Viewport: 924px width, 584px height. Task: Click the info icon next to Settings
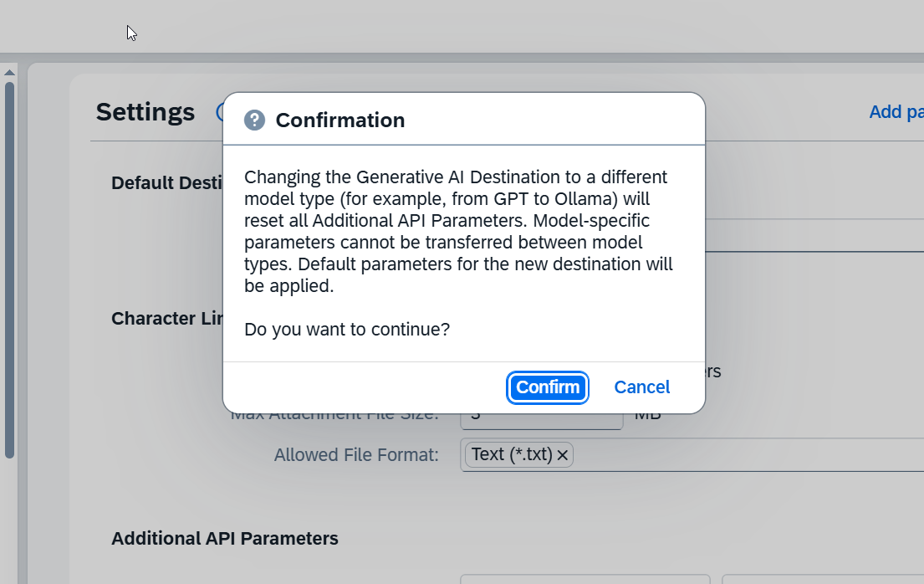click(x=219, y=112)
